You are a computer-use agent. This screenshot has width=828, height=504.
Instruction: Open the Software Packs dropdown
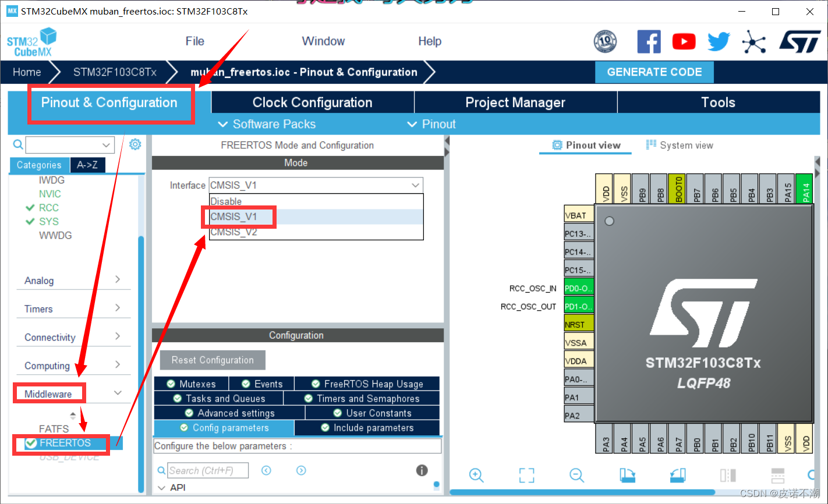point(267,124)
